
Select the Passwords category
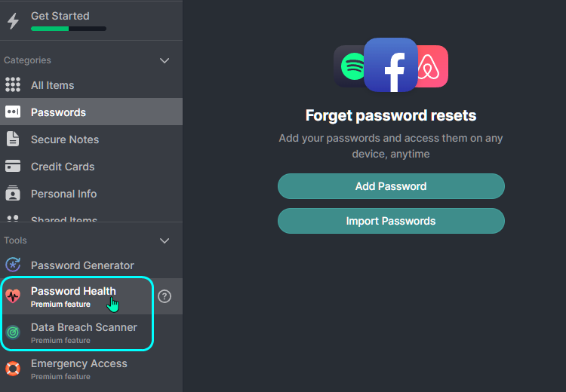click(91, 112)
